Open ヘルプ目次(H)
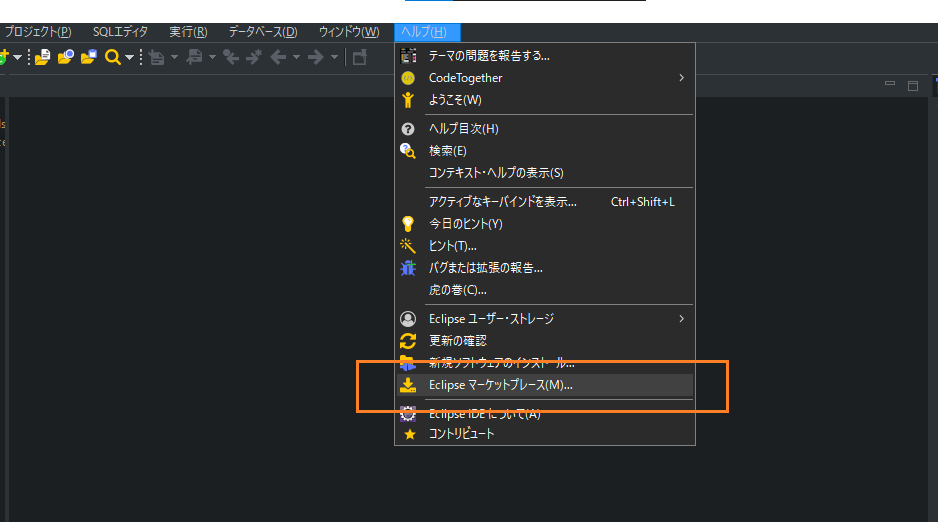 pyautogui.click(x=544, y=129)
